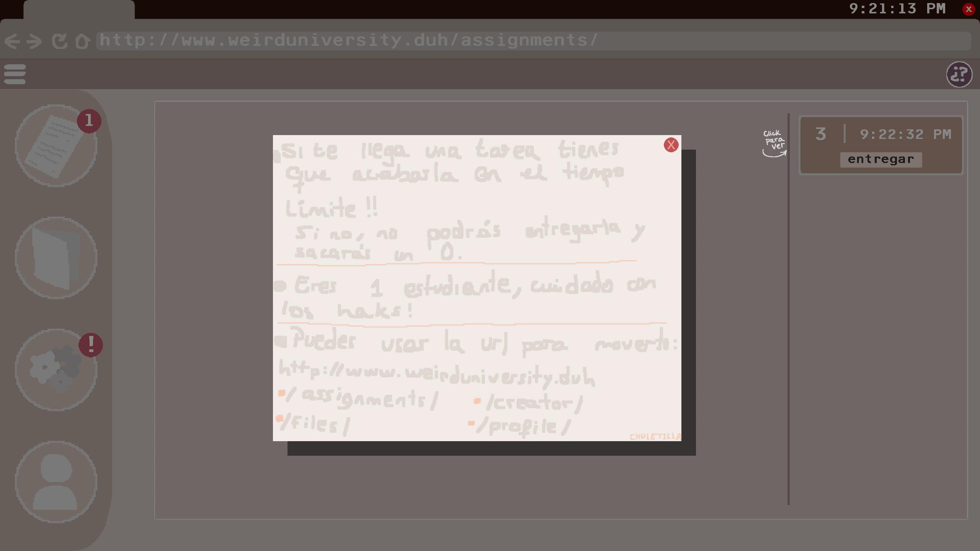Click the browser back arrow
This screenshot has height=551, width=980.
pyautogui.click(x=12, y=41)
